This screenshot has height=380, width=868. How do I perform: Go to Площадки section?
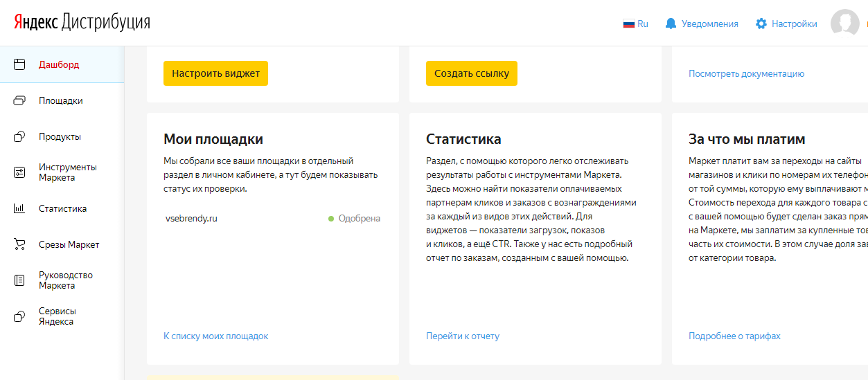61,100
